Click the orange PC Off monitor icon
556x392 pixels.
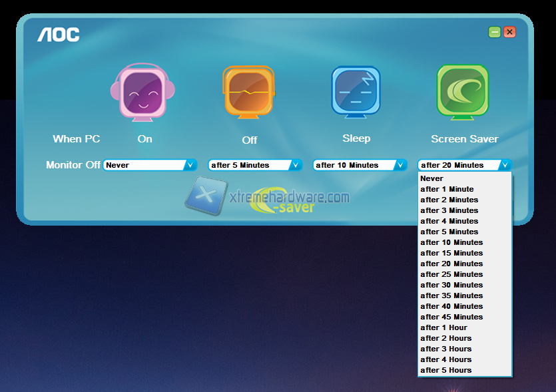tap(248, 93)
